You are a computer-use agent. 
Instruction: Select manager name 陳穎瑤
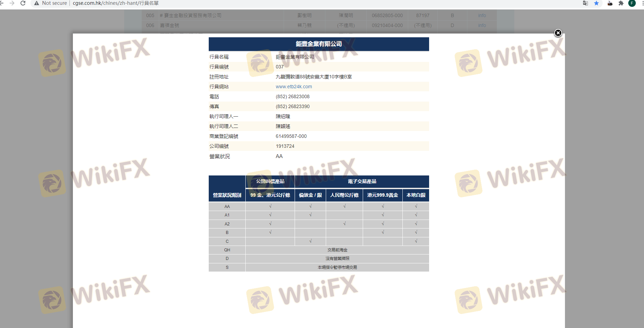click(x=283, y=126)
